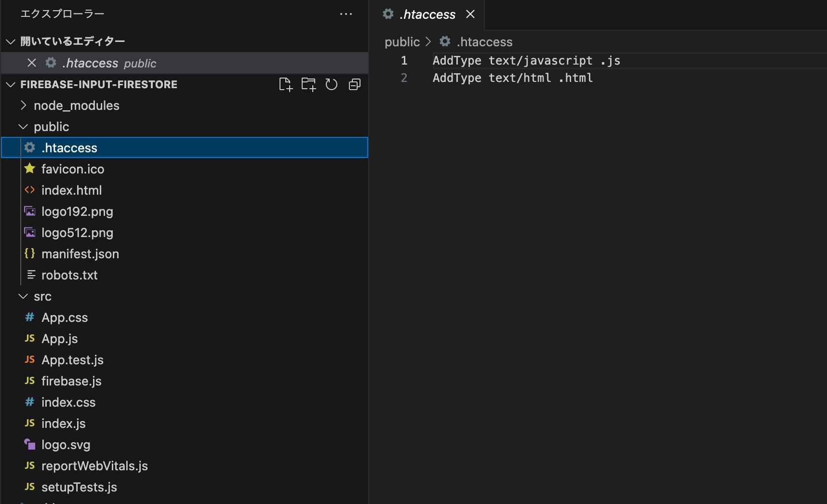
Task: Click .htaccess in the breadcrumb
Action: [x=484, y=42]
